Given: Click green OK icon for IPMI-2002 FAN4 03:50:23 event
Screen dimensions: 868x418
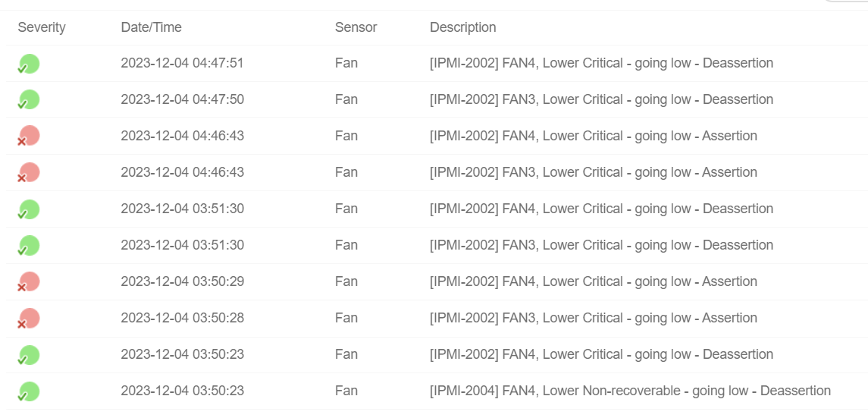Looking at the screenshot, I should (28, 355).
